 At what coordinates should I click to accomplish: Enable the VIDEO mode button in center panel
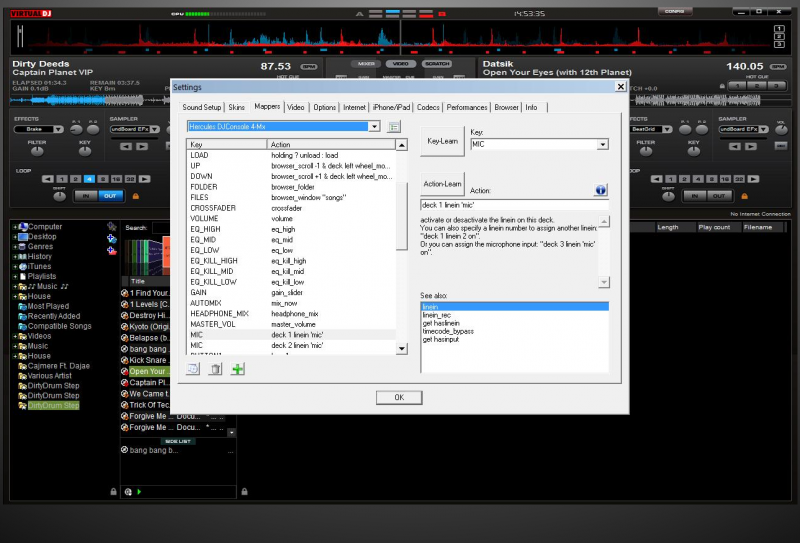399,64
